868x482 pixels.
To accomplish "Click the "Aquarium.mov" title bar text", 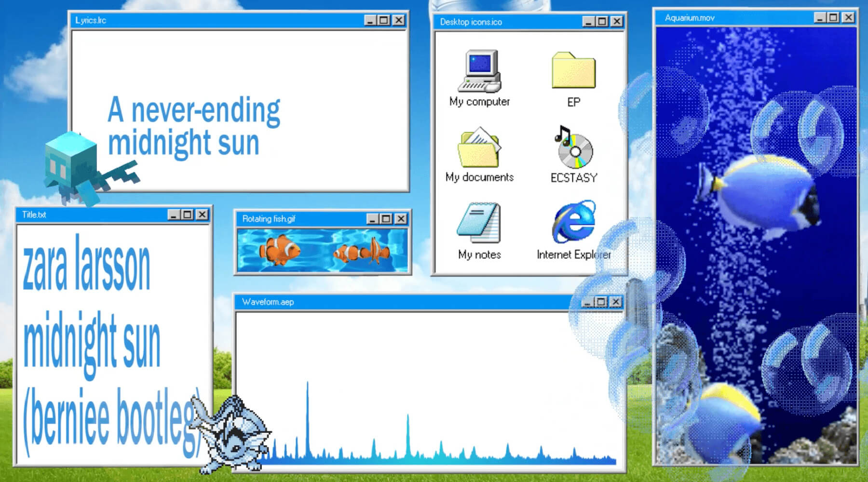I will [x=690, y=18].
